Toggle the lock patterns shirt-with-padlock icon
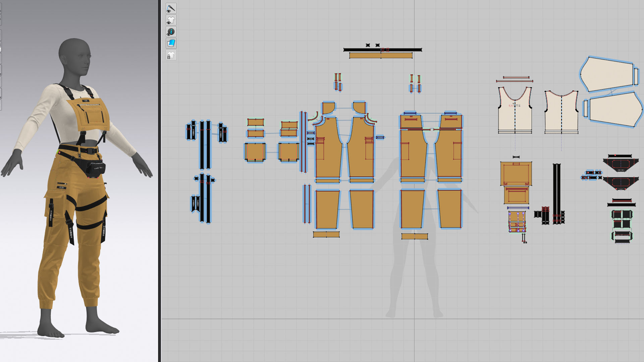This screenshot has height=362, width=644. pos(171,55)
